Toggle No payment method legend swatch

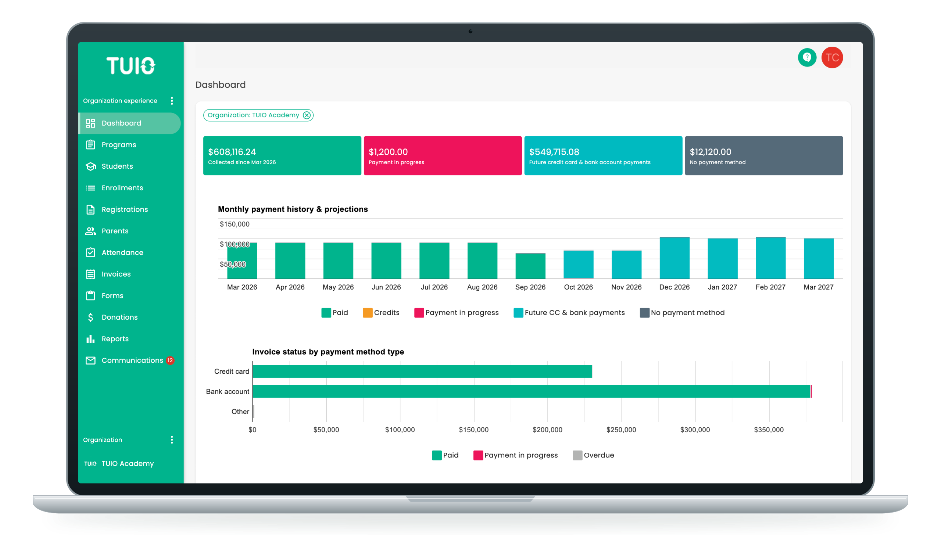tap(644, 312)
